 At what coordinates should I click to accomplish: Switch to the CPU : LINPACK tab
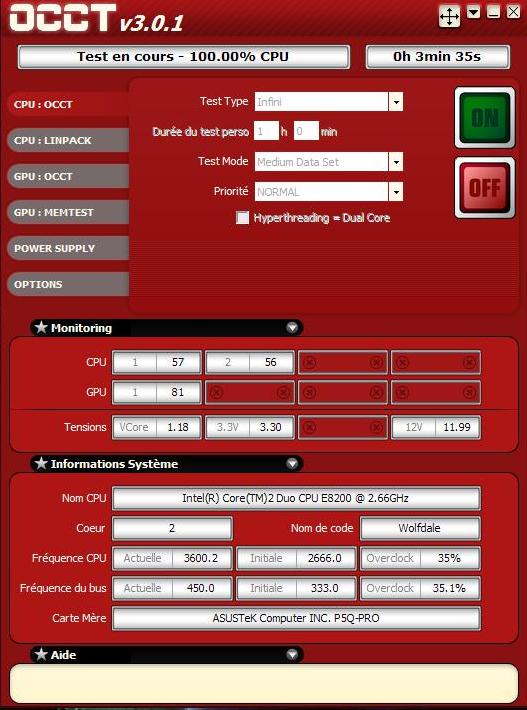pyautogui.click(x=68, y=140)
